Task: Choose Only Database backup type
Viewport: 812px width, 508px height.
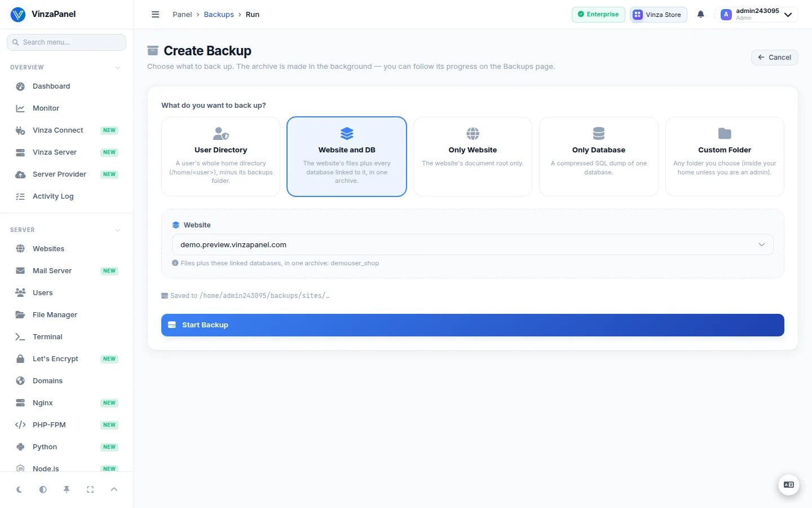Action: tap(599, 157)
